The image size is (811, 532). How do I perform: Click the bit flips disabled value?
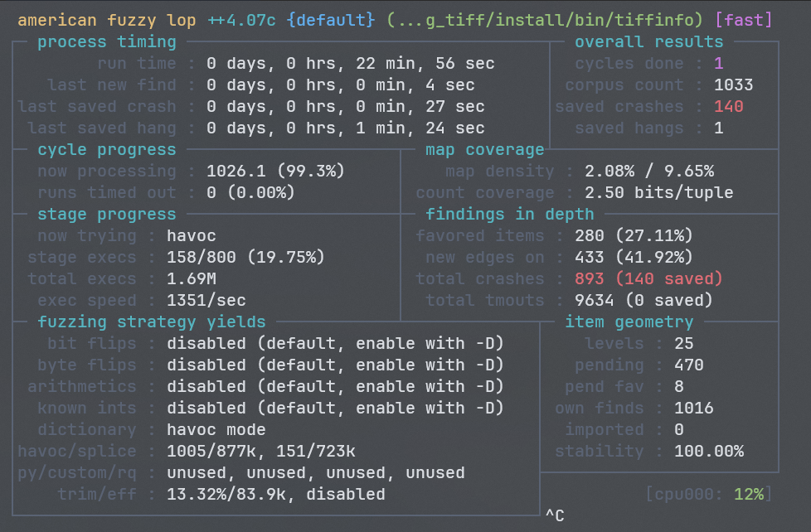coord(335,344)
